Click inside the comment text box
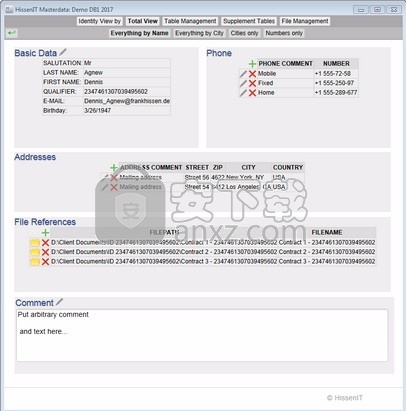The image size is (406, 411). (202, 335)
